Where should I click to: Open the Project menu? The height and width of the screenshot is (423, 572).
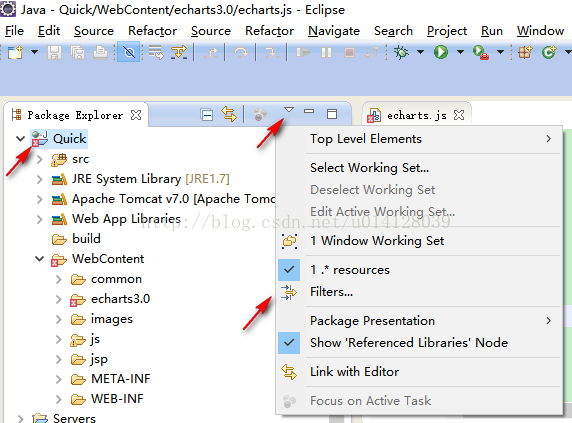tap(447, 31)
